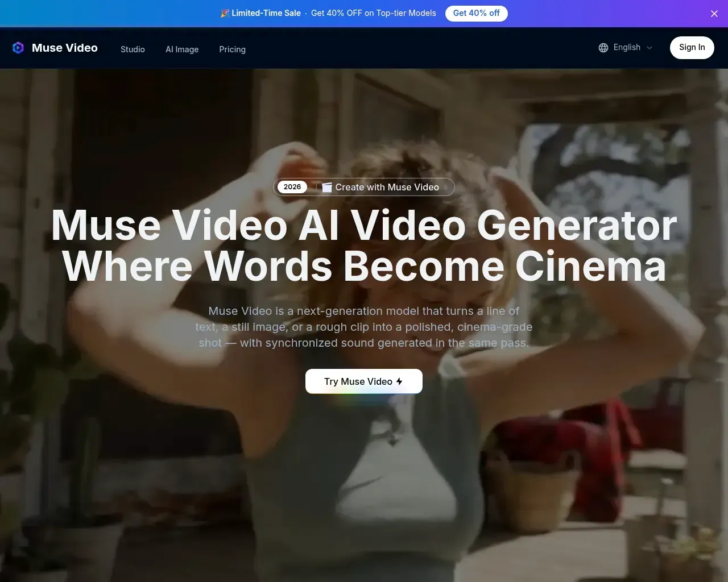This screenshot has width=728, height=582.
Task: Open the Studio menu item
Action: coord(133,49)
